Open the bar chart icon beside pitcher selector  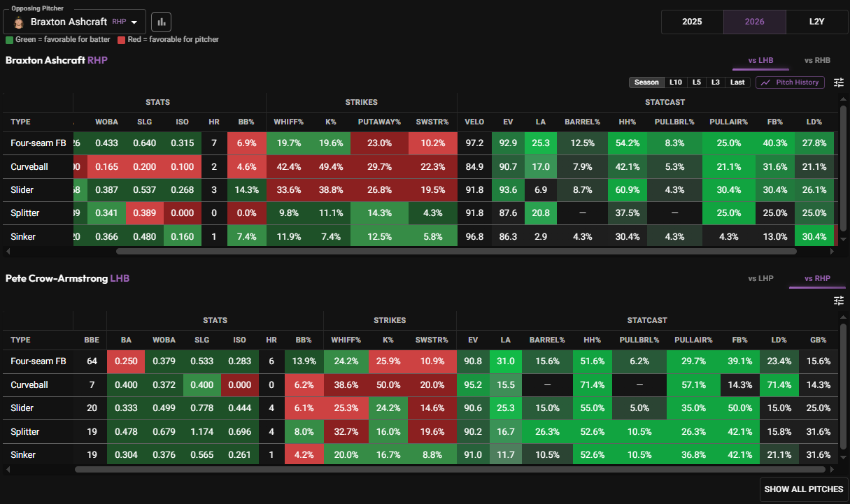pos(162,22)
